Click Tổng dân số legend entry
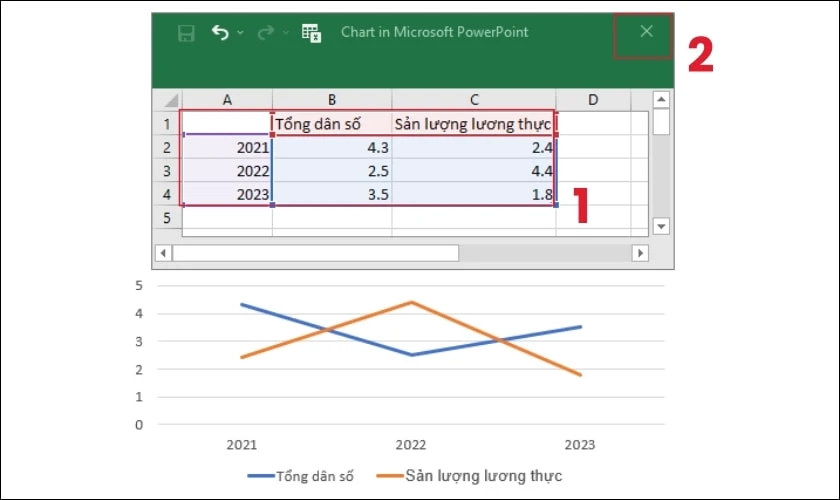The width and height of the screenshot is (840, 500). point(301,476)
